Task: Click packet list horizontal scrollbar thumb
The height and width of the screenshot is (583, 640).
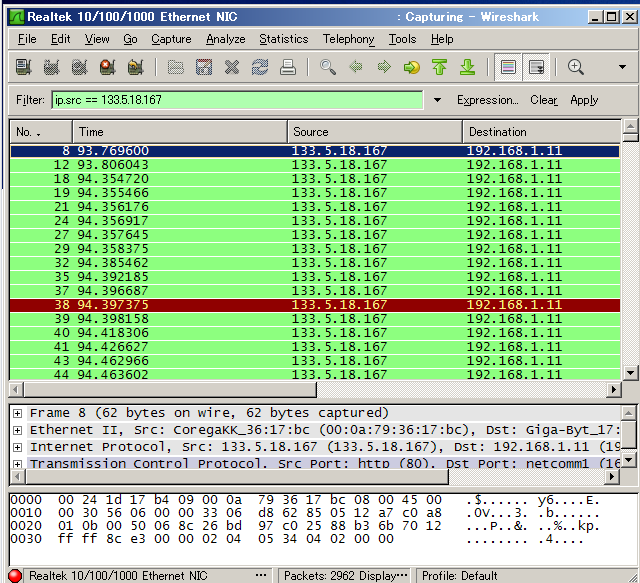Action: click(x=170, y=389)
